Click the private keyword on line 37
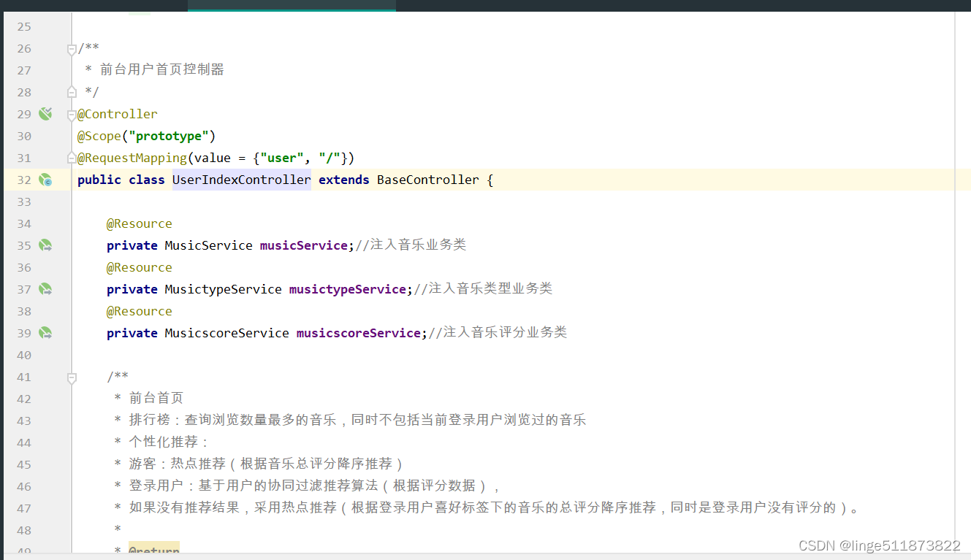 tap(132, 289)
